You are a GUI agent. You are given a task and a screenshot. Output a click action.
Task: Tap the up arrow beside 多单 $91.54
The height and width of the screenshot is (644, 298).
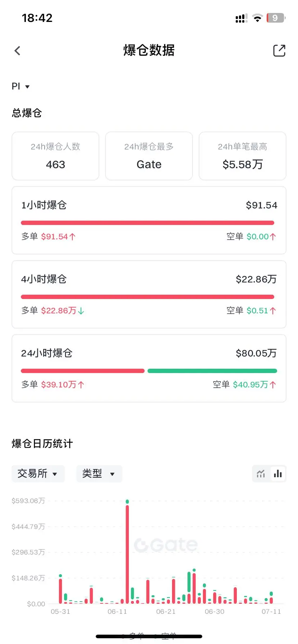coord(72,237)
